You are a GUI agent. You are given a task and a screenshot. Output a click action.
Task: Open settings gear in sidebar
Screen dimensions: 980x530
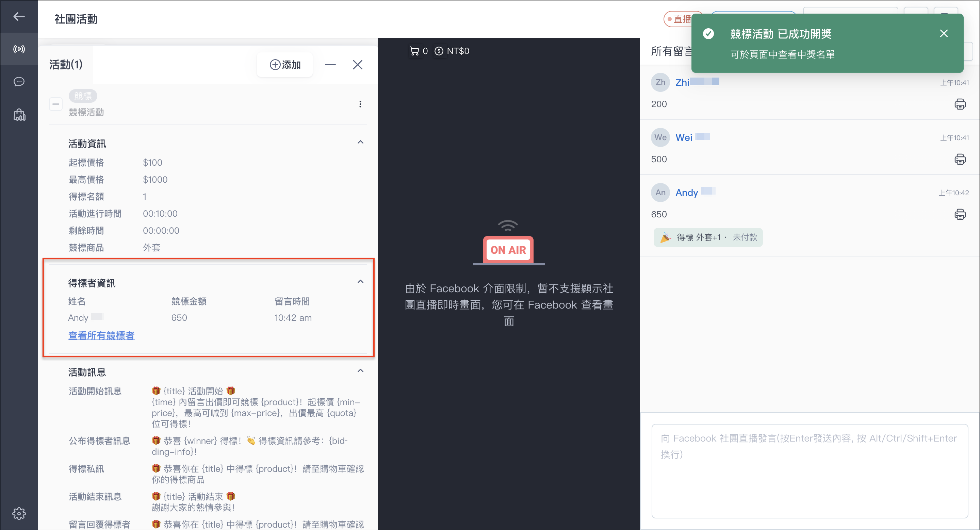[19, 514]
